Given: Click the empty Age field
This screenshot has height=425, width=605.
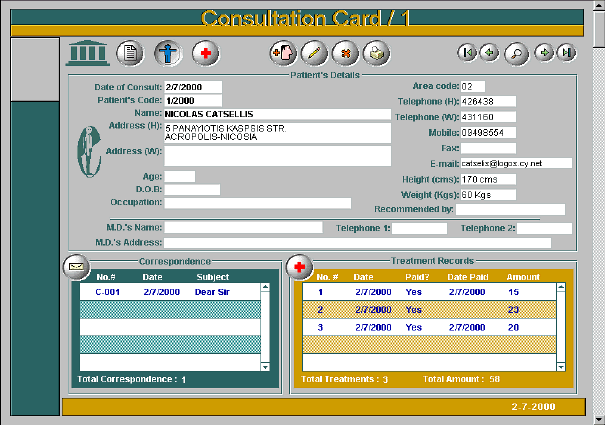Looking at the screenshot, I should (x=179, y=176).
